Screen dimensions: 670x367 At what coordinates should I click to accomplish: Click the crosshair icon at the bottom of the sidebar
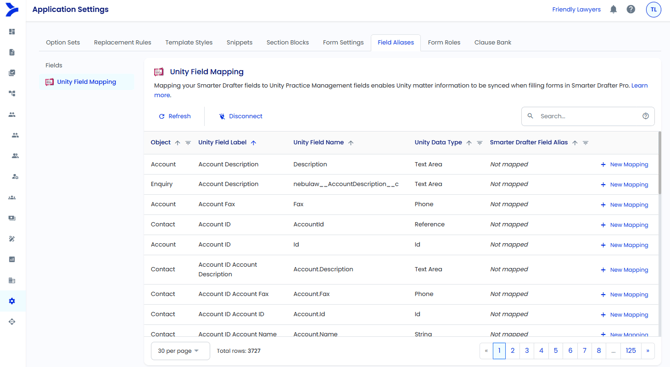click(12, 322)
